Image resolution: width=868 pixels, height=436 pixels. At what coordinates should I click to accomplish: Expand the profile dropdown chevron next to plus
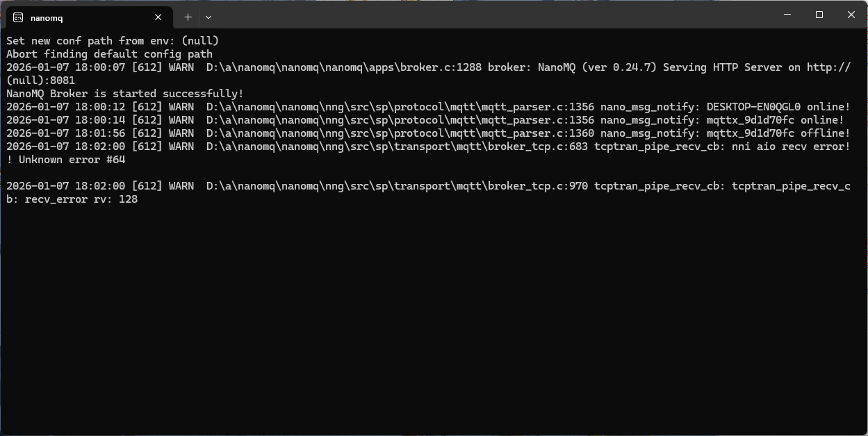tap(208, 17)
